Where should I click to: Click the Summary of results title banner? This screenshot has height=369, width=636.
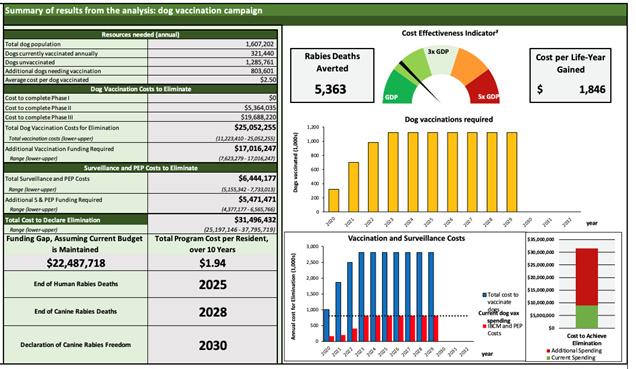click(x=315, y=11)
